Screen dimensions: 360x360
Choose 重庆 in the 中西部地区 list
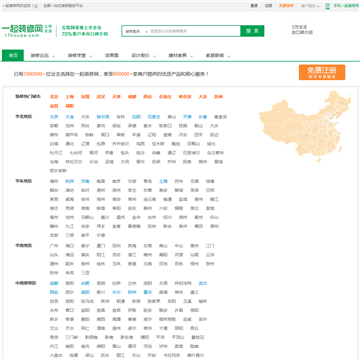[148, 292]
